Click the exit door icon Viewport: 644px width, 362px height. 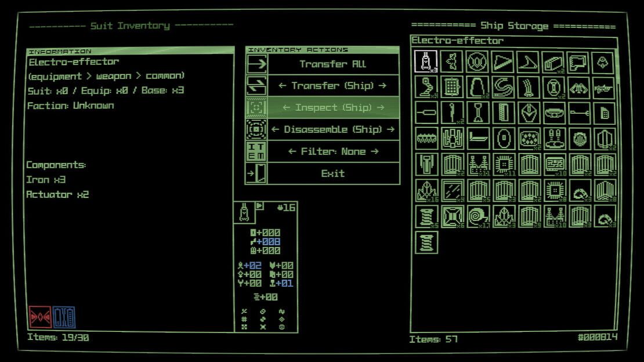256,173
